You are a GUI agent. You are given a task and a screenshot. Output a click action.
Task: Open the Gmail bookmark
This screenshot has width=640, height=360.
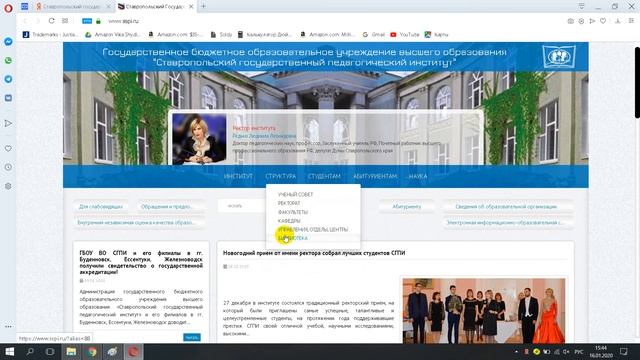pos(373,35)
